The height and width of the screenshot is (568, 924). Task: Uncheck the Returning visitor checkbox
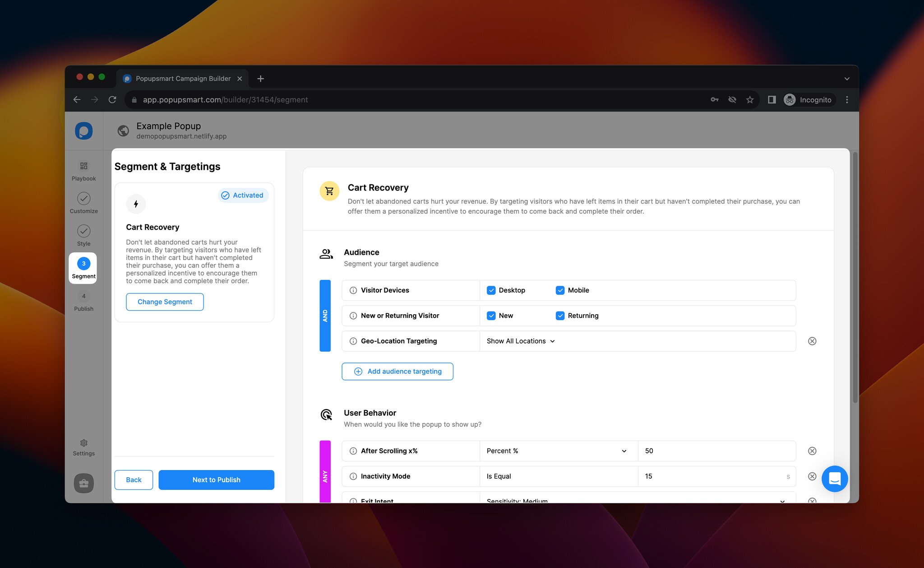point(560,316)
